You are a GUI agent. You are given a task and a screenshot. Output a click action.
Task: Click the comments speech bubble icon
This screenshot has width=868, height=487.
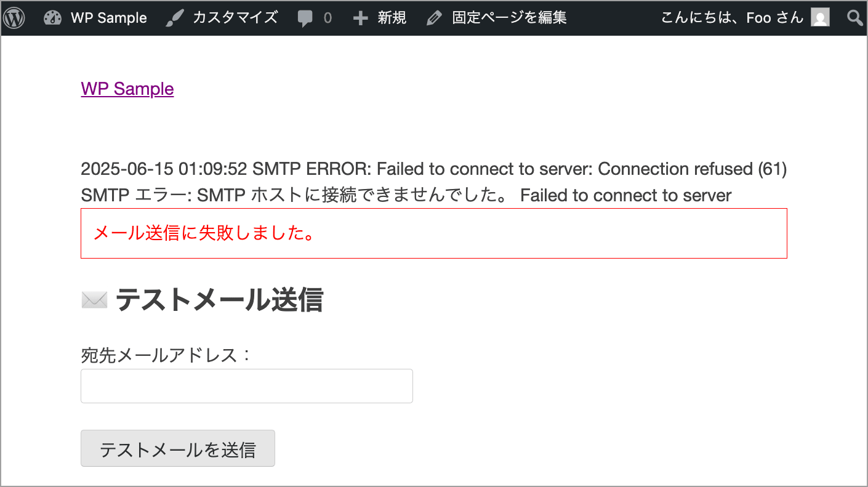tap(305, 18)
